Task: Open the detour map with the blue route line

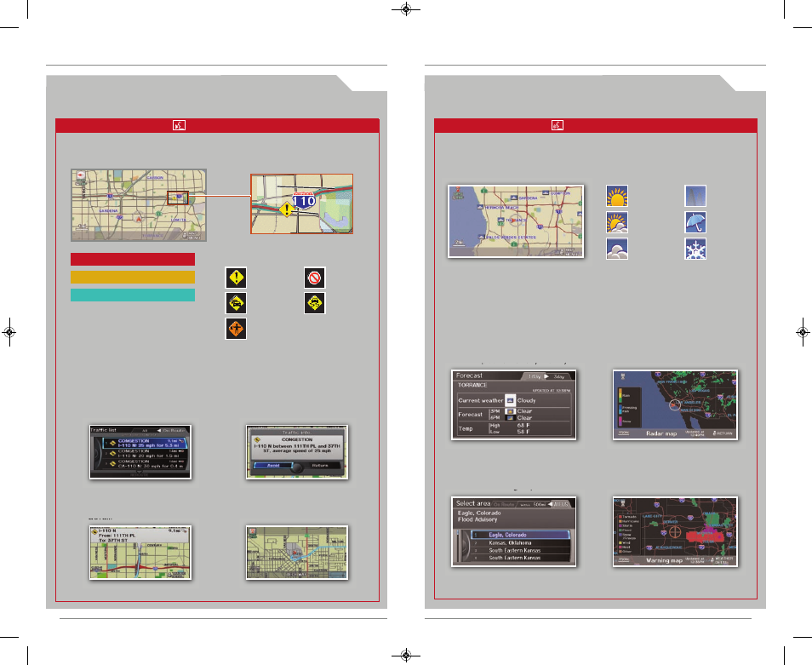Action: click(297, 553)
